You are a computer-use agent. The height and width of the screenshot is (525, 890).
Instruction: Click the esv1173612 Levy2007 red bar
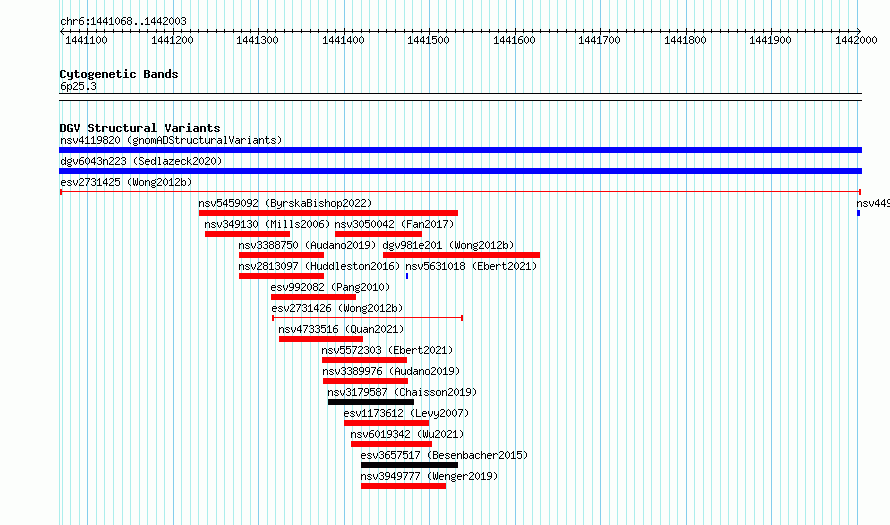click(387, 423)
